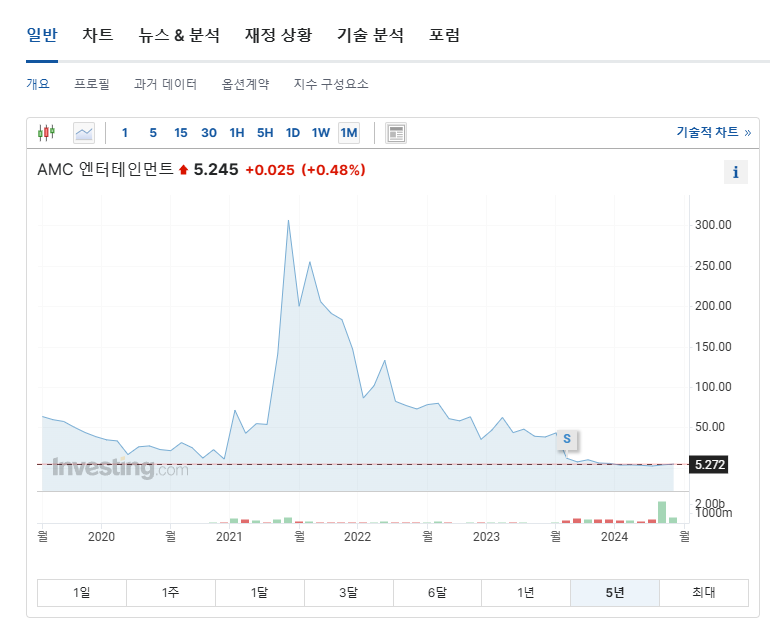Open 과거 데이터 sub-tab
770x642 pixels.
[x=165, y=84]
